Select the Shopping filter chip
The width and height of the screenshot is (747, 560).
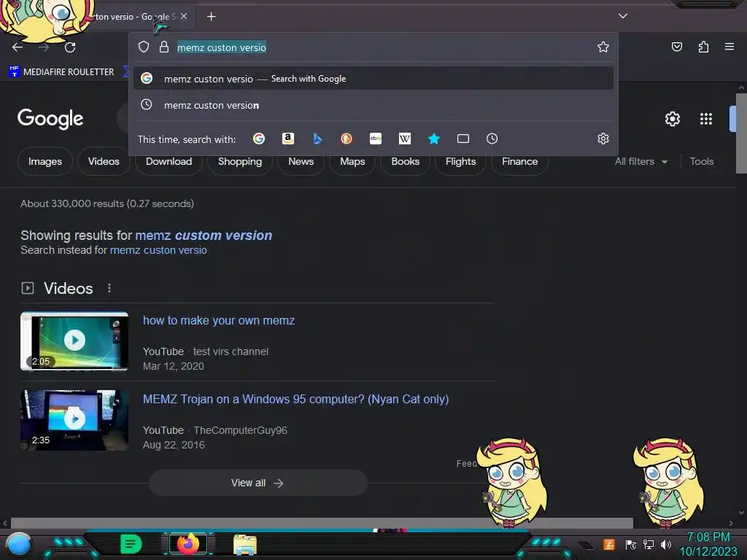pyautogui.click(x=239, y=161)
